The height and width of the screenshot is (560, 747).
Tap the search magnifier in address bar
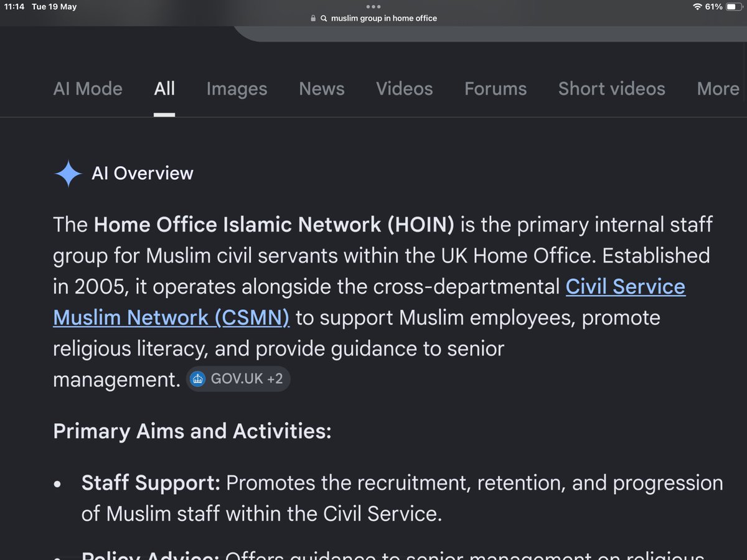coord(324,19)
